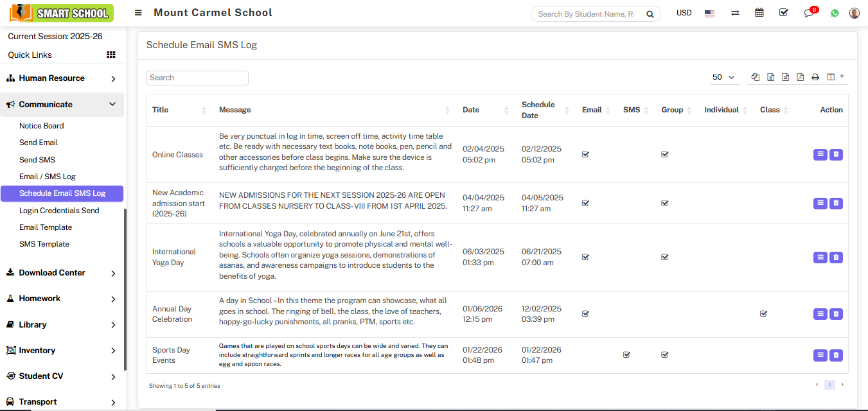The width and height of the screenshot is (868, 411).
Task: Copy table data to clipboard
Action: click(756, 77)
